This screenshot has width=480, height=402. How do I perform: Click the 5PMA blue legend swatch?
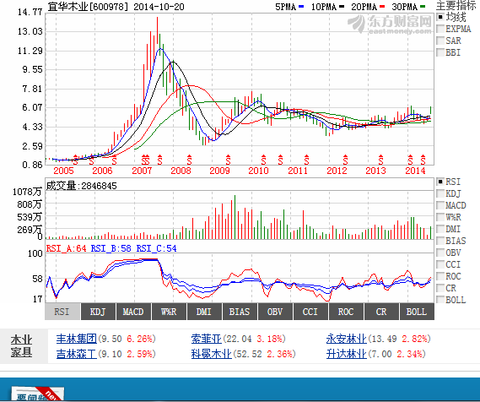[x=302, y=7]
